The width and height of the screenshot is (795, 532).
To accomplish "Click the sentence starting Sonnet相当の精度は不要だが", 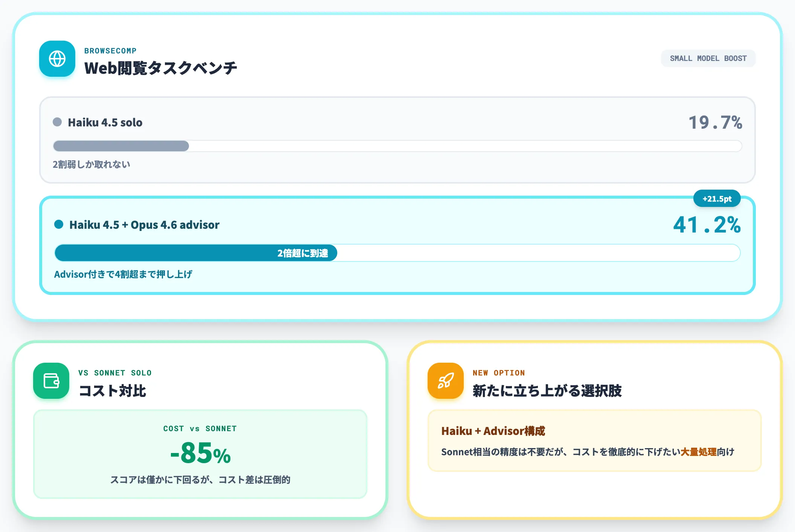I will coord(588,452).
